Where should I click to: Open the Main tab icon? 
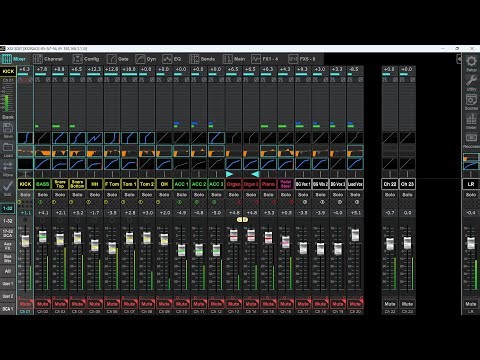tap(227, 59)
